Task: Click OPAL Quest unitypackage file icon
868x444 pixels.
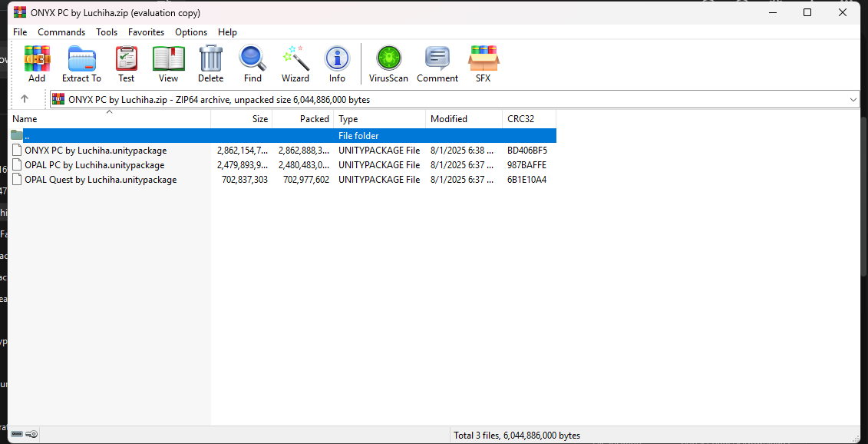Action: click(x=17, y=180)
